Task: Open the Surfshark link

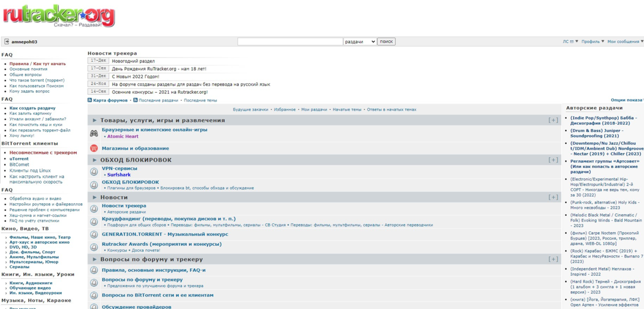Action: tap(119, 175)
